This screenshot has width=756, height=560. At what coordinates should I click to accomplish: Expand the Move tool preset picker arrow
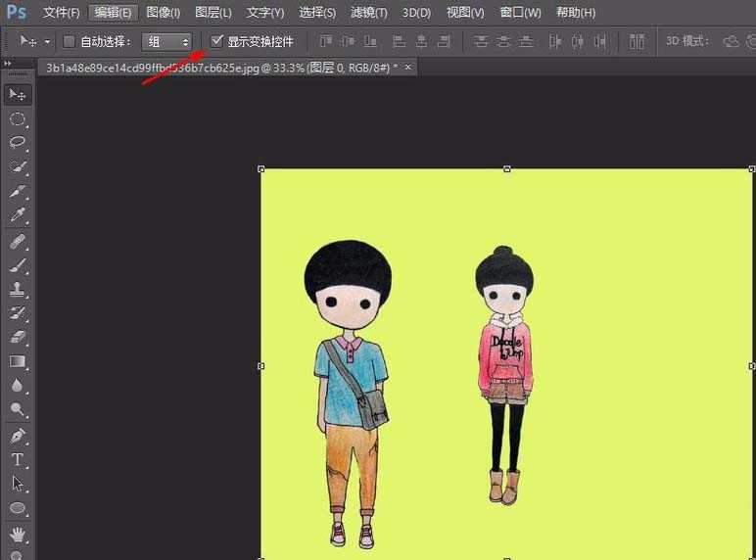47,42
